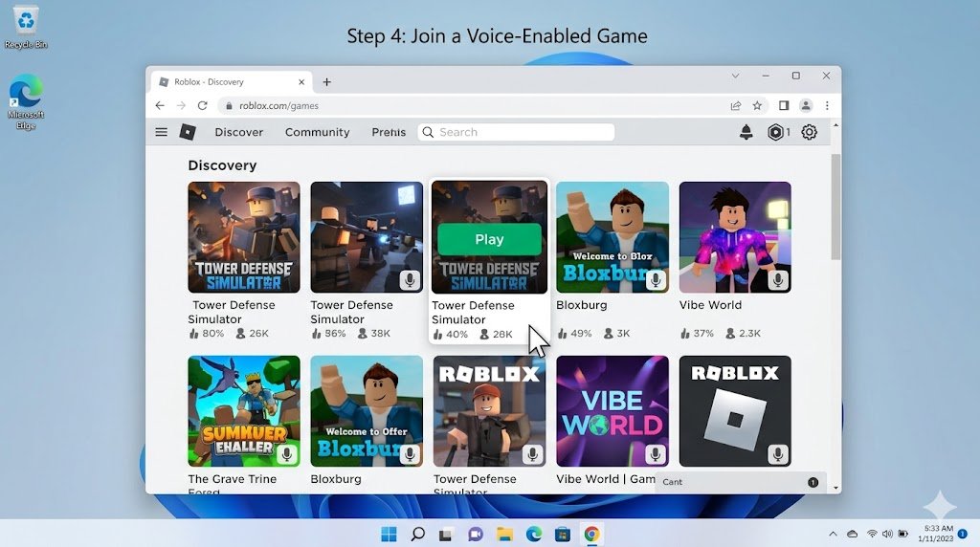Bookmark this page with the star
Image resolution: width=980 pixels, height=547 pixels.
click(757, 105)
